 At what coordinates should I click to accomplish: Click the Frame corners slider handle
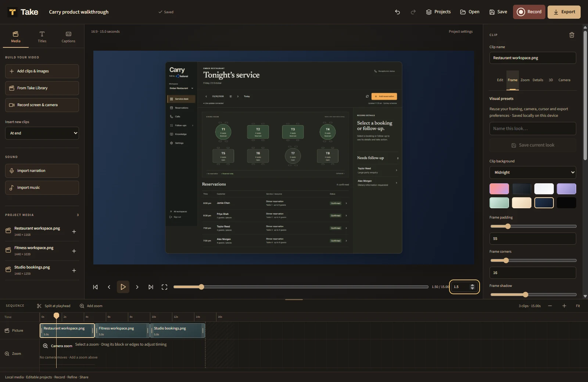coord(506,260)
